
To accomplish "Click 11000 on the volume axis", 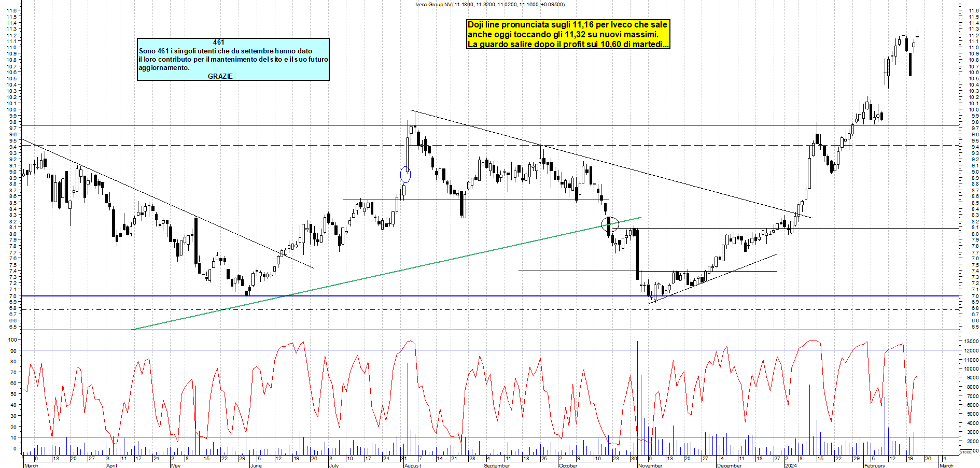I will coord(971,360).
